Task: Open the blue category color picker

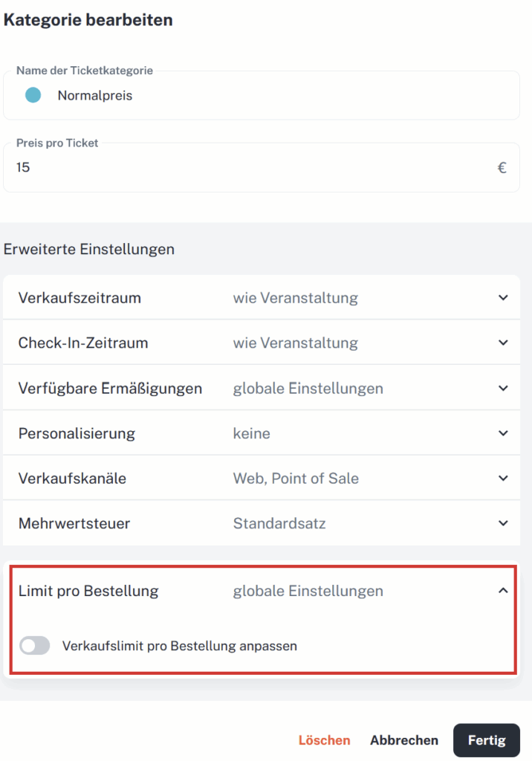Action: pos(33,95)
